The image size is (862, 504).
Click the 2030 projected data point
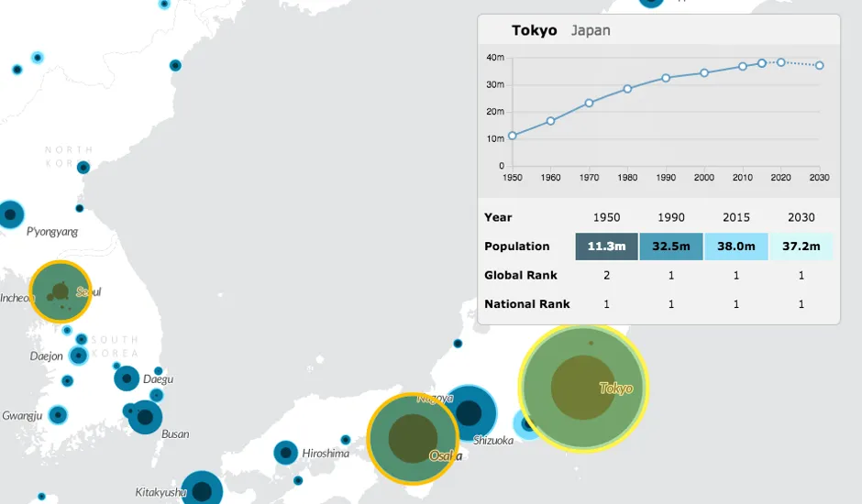[x=820, y=65]
